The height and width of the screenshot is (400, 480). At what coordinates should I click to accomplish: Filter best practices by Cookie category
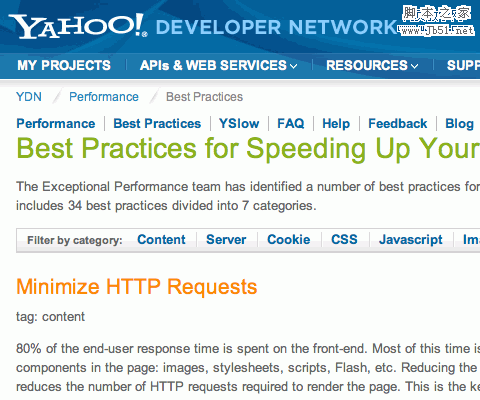[289, 240]
